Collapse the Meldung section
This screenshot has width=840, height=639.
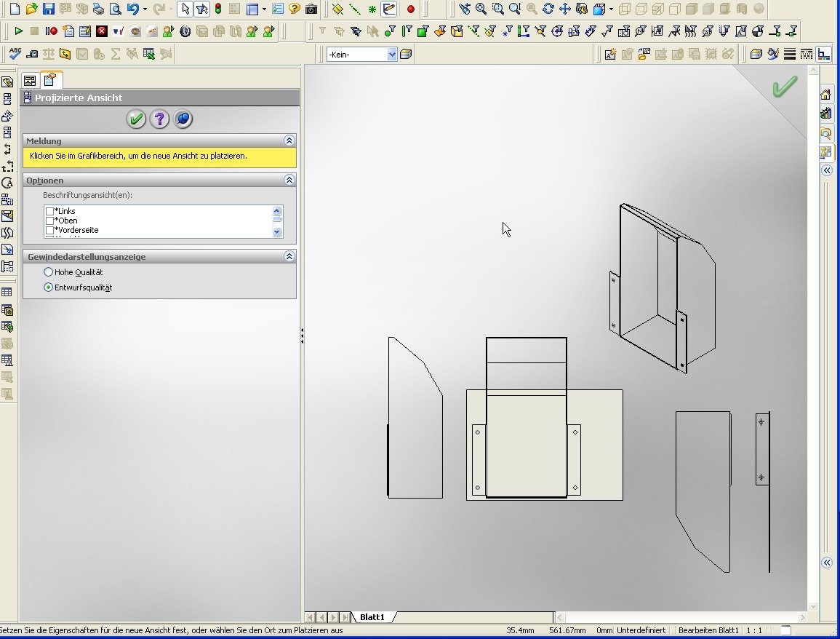click(x=289, y=140)
